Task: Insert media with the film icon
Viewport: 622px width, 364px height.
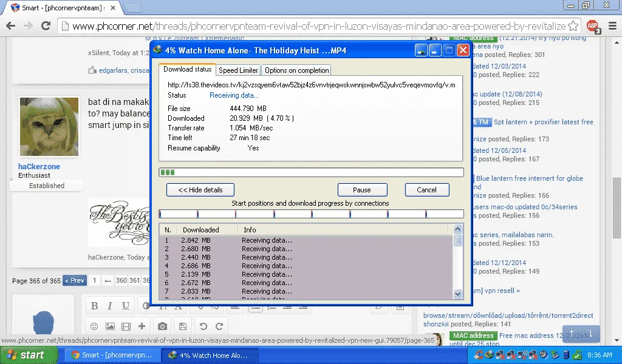Action: tap(126, 326)
